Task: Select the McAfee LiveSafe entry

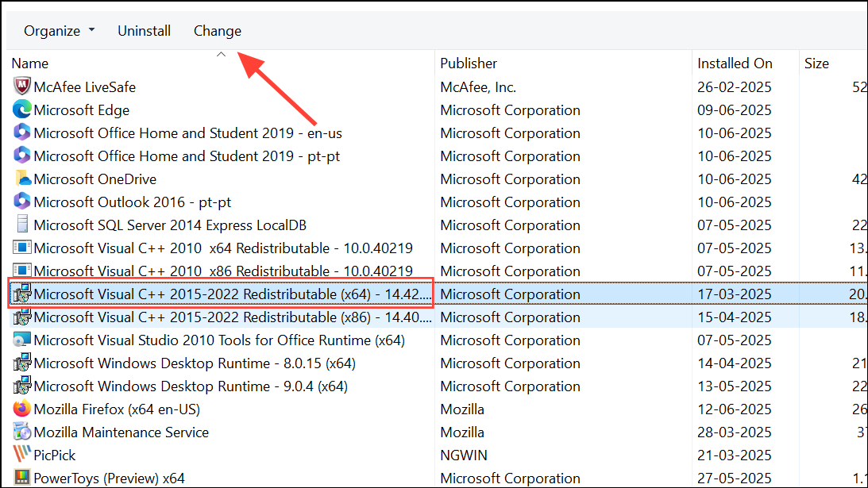Action: (x=85, y=86)
